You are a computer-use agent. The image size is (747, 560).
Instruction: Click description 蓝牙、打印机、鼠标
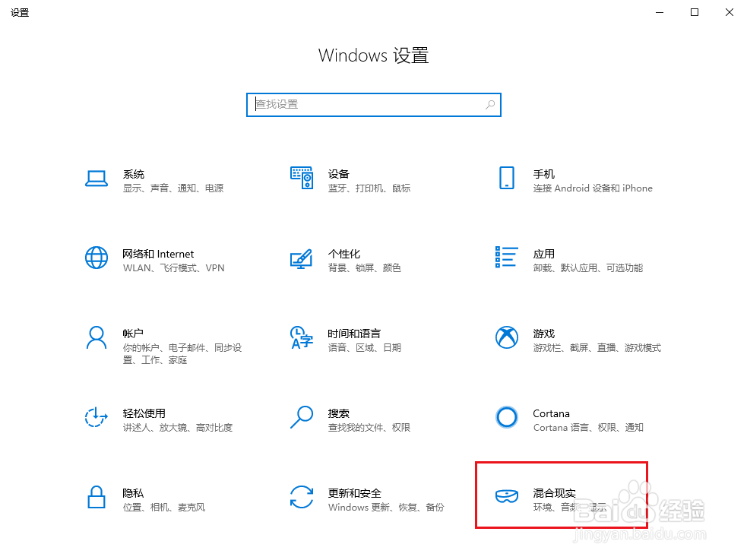(x=369, y=188)
